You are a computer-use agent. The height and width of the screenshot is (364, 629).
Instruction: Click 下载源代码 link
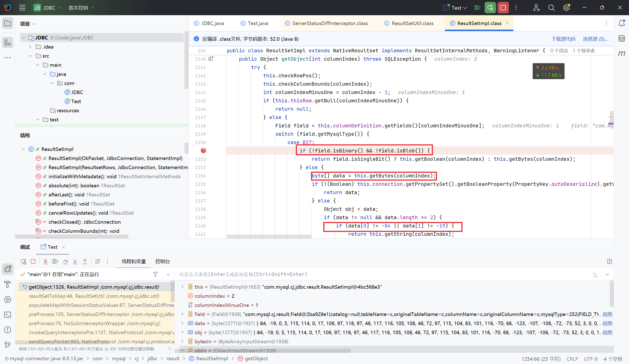pyautogui.click(x=563, y=39)
